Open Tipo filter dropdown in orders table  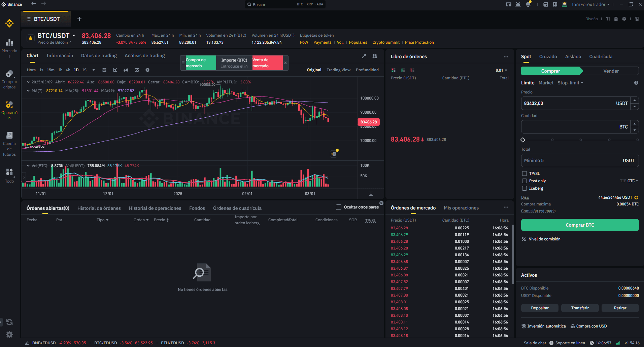pyautogui.click(x=102, y=220)
